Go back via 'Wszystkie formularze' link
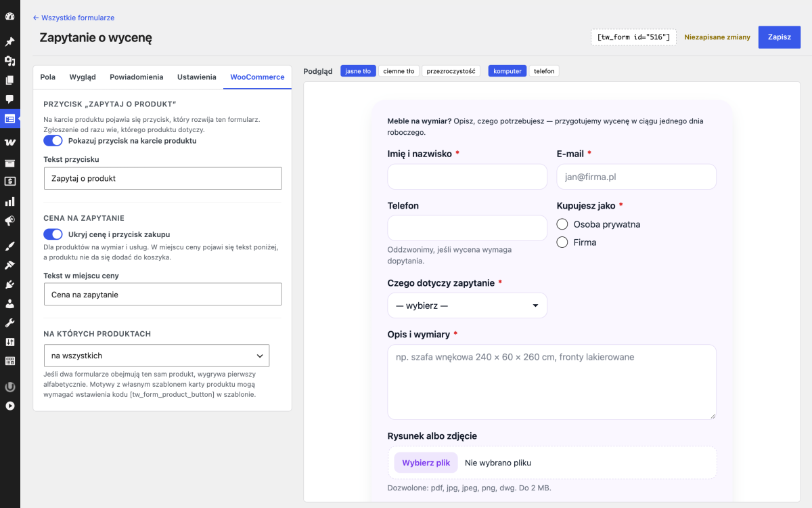The width and height of the screenshot is (812, 508). point(74,18)
